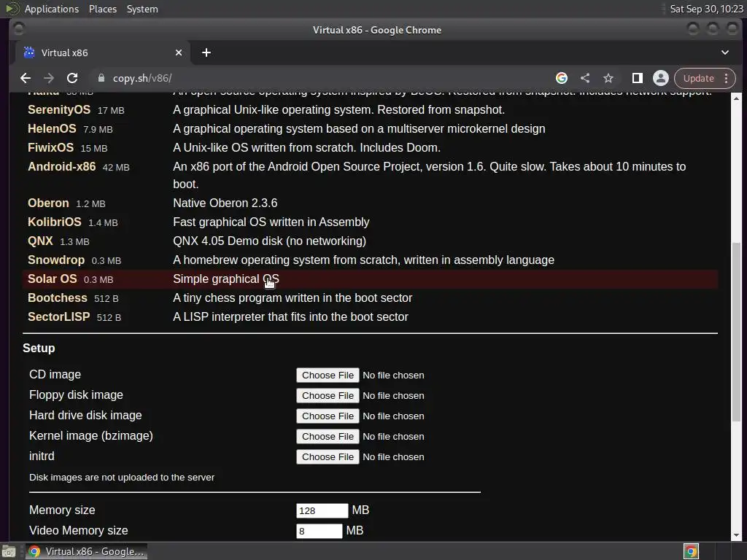Open the Chrome side panel icon
Image resolution: width=747 pixels, height=560 pixels.
(638, 78)
